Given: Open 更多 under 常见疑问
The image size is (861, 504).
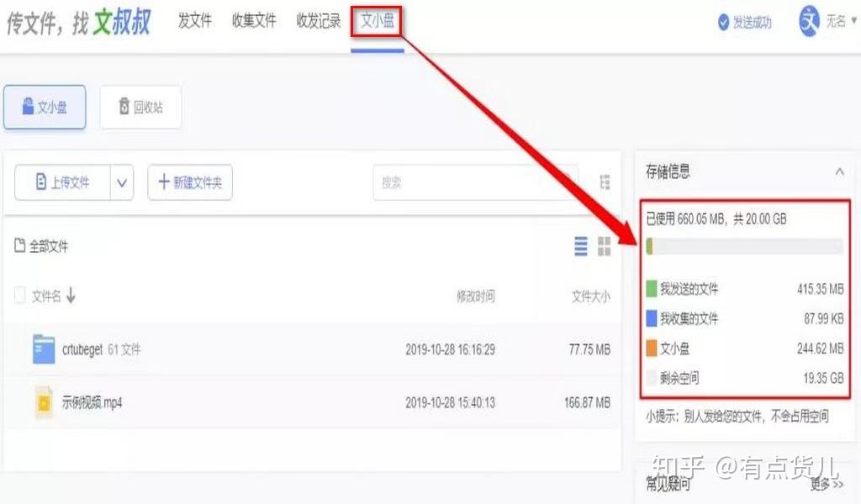Looking at the screenshot, I should tap(827, 484).
